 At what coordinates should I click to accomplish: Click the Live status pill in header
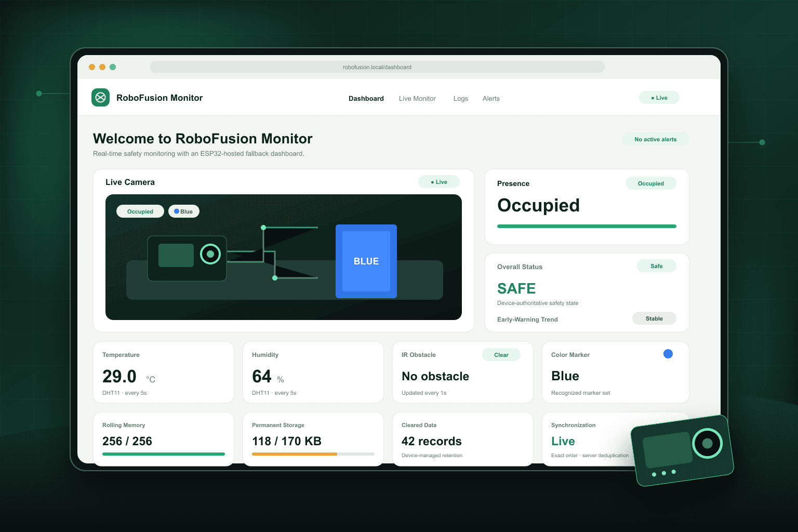(x=659, y=98)
